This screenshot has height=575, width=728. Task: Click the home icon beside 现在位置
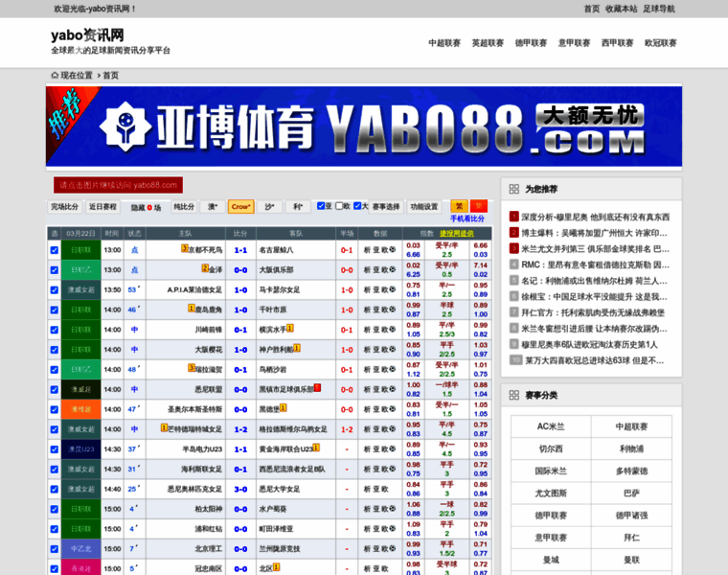[55, 76]
